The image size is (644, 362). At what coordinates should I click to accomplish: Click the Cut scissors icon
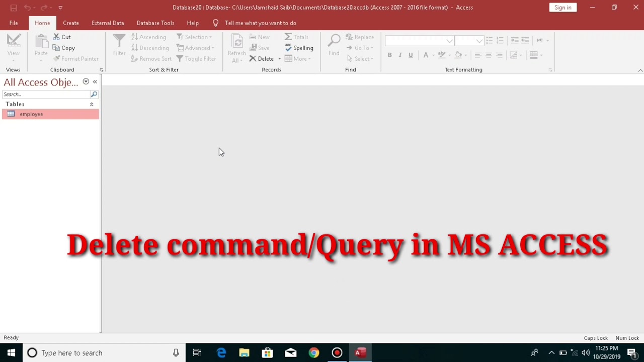(x=56, y=37)
